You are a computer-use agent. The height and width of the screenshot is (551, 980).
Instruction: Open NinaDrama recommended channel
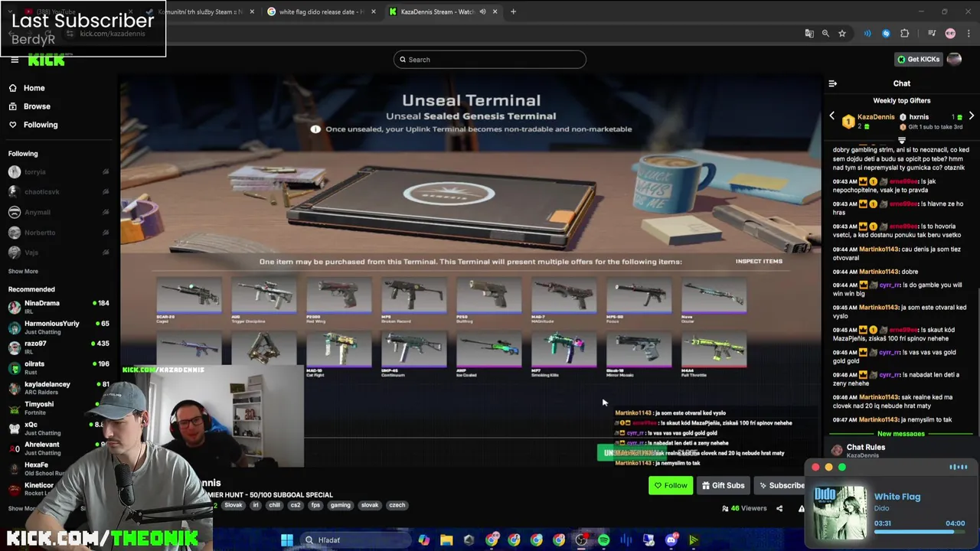(58, 307)
